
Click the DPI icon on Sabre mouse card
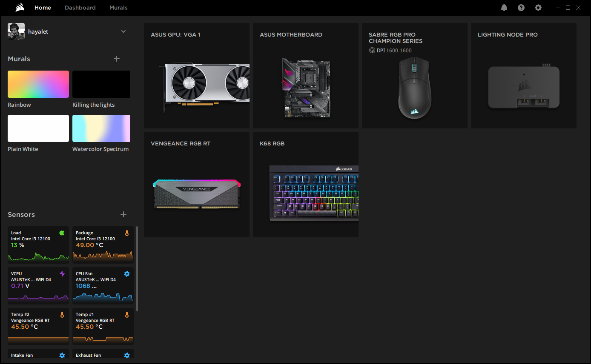click(372, 51)
